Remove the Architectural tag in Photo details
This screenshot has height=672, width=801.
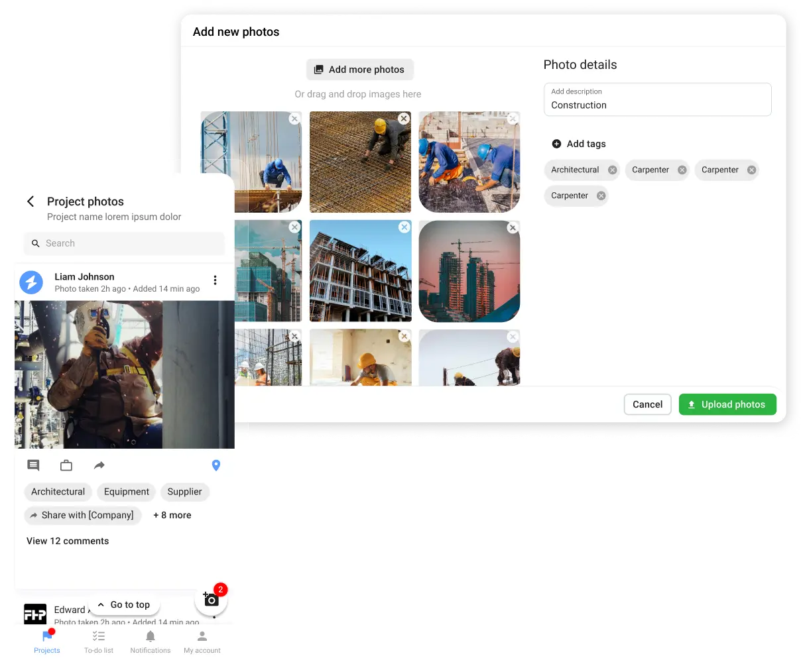point(613,170)
